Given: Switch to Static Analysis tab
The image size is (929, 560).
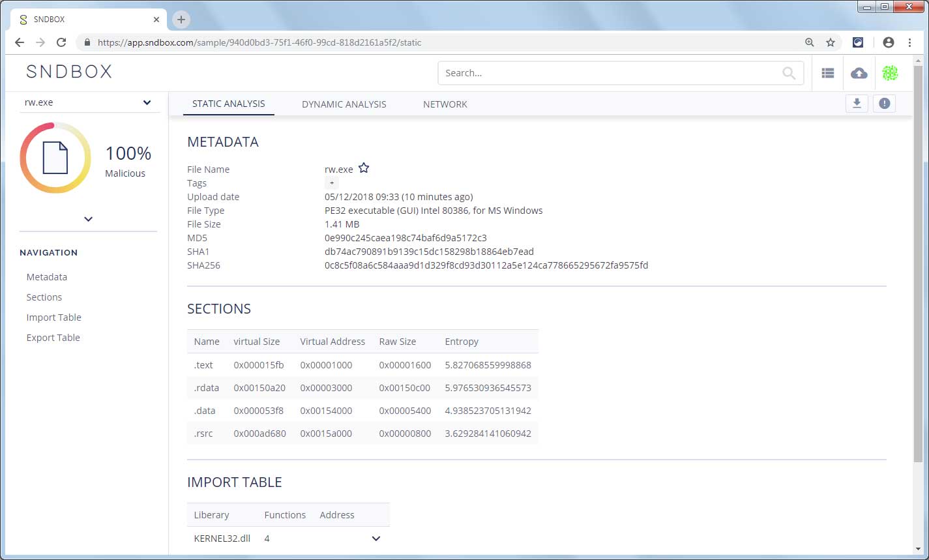Looking at the screenshot, I should point(229,104).
